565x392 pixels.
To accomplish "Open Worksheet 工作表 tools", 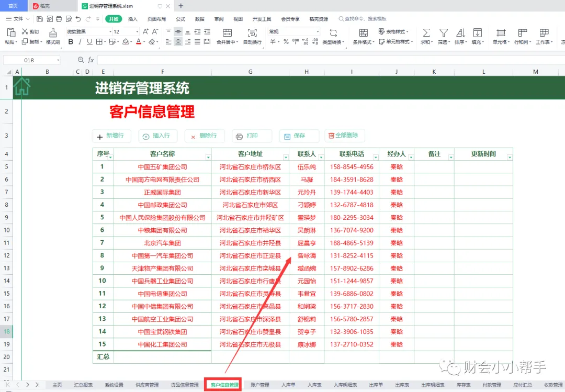I will point(544,36).
